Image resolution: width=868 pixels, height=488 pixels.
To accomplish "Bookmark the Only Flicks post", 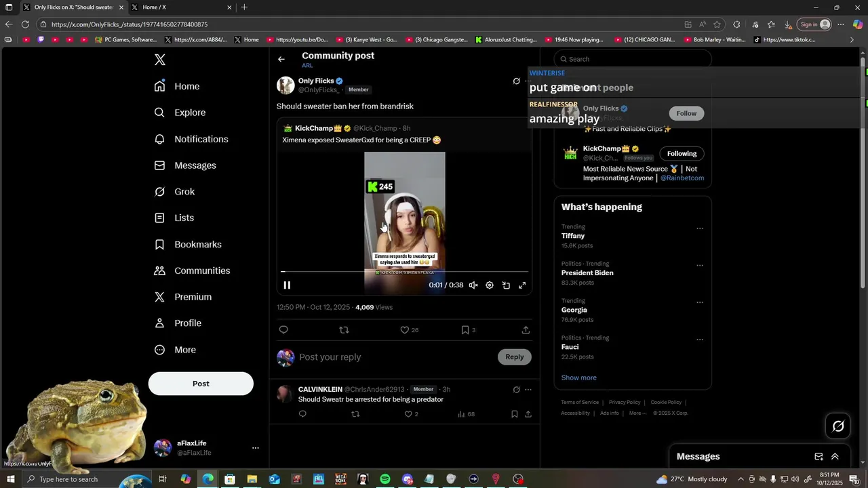I will 465,330.
